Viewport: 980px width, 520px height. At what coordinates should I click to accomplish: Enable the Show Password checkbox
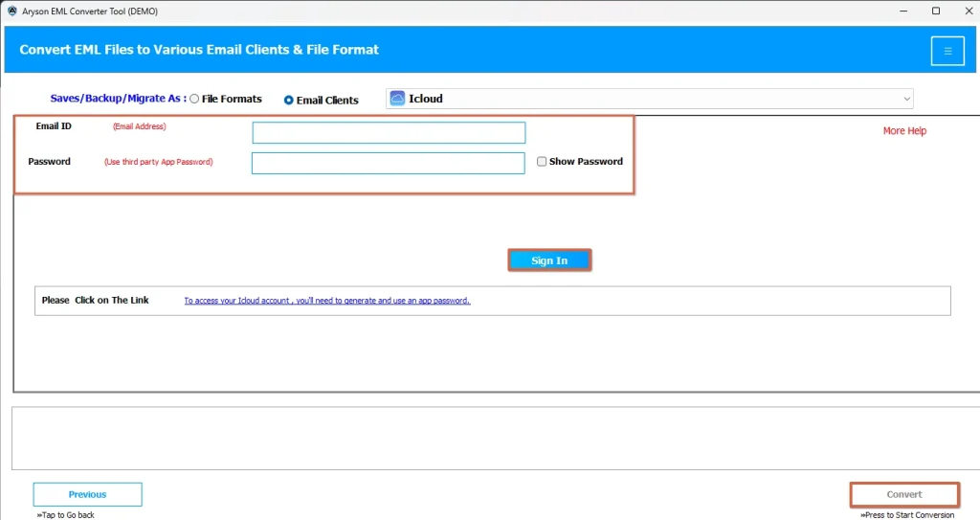[542, 162]
